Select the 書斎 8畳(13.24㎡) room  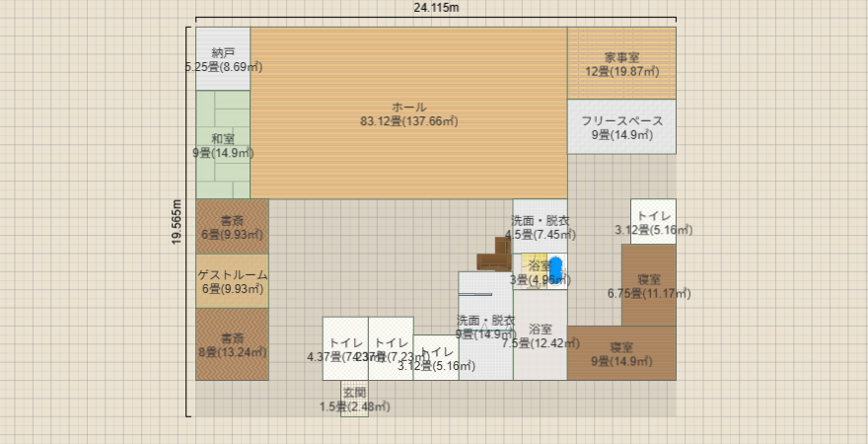pyautogui.click(x=233, y=343)
